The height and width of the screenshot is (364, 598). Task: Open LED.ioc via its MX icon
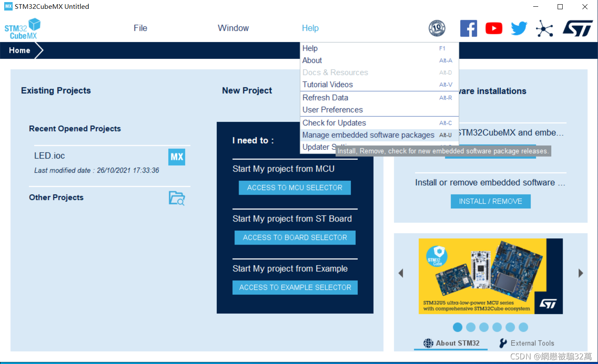pos(177,157)
